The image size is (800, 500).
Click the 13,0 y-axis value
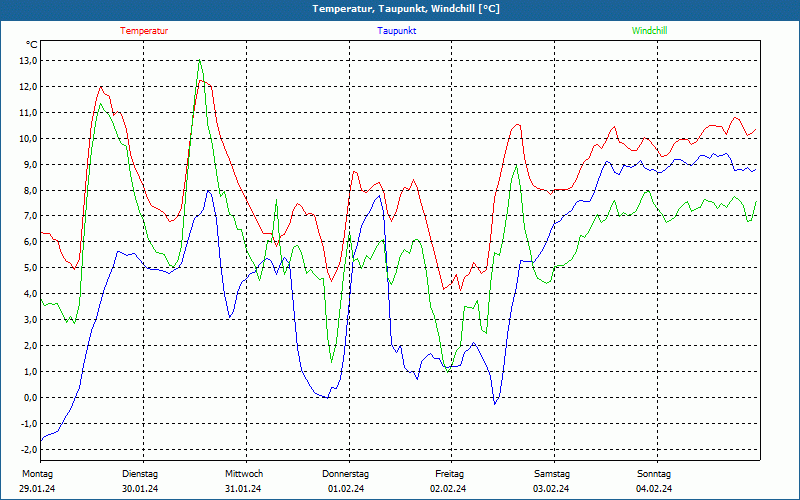pyautogui.click(x=29, y=61)
